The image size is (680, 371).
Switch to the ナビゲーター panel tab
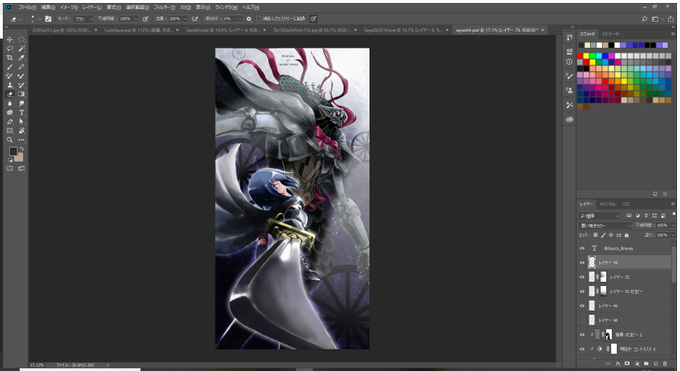point(611,34)
